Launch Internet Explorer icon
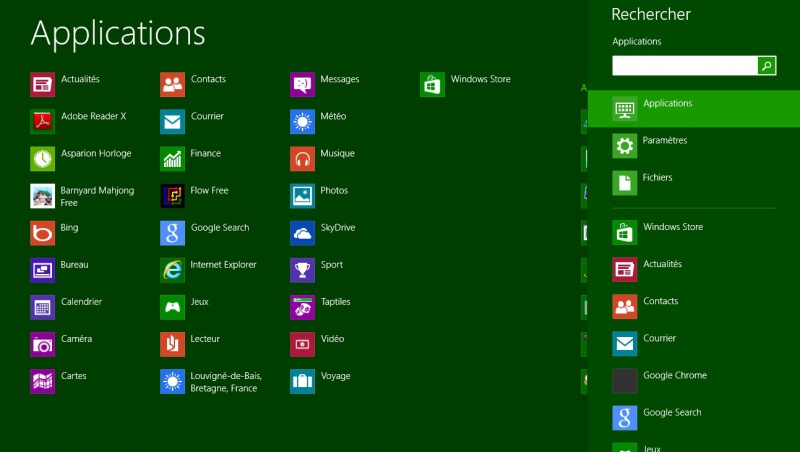 (x=172, y=270)
